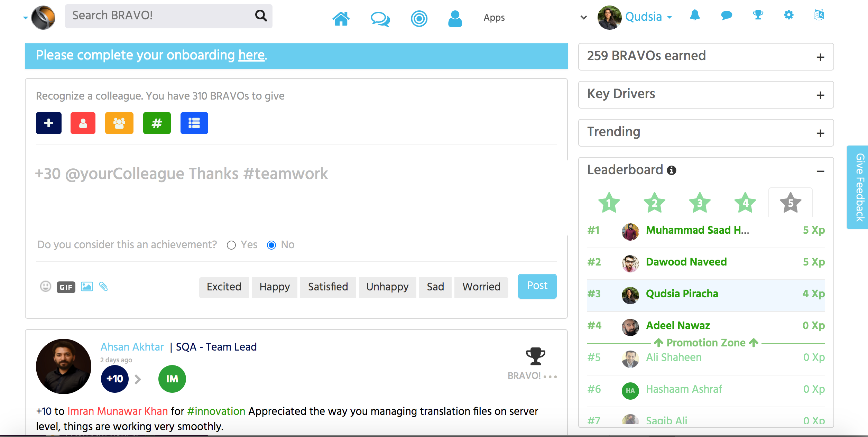This screenshot has width=868, height=437.
Task: Toggle the Worried mood
Action: pos(481,287)
